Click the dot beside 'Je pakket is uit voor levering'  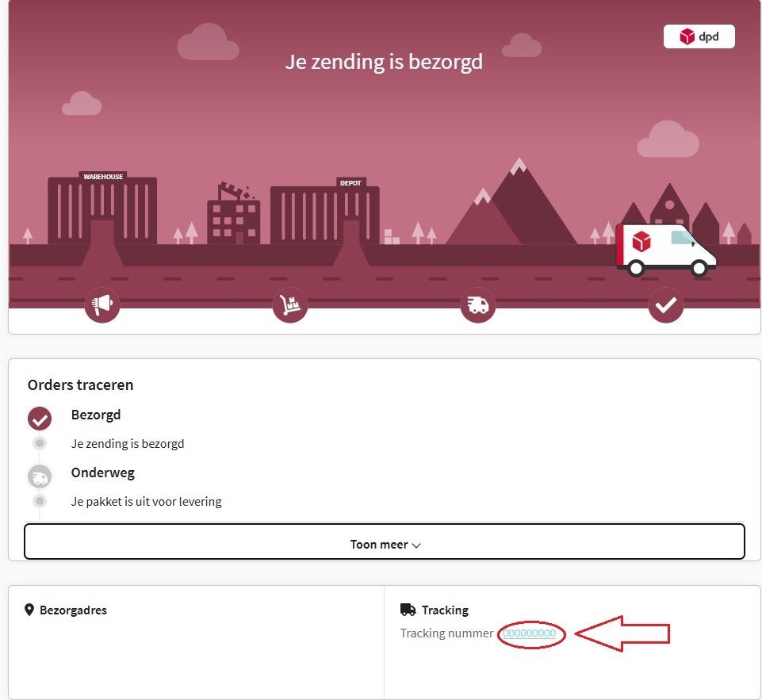(40, 501)
